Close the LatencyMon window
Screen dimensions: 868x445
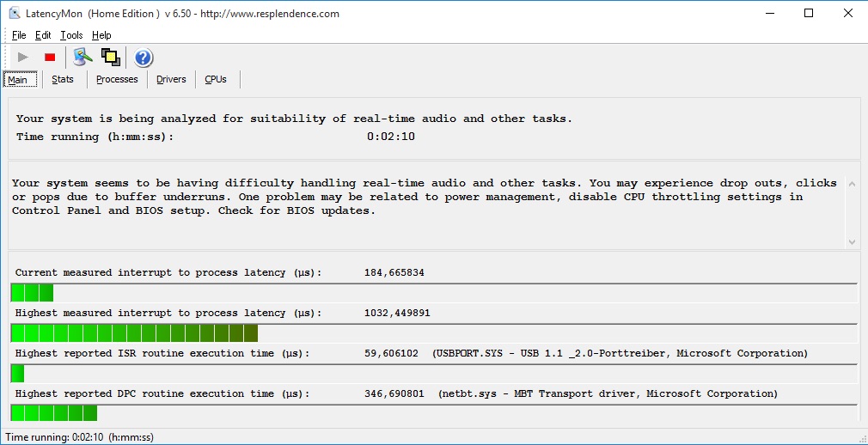(847, 13)
